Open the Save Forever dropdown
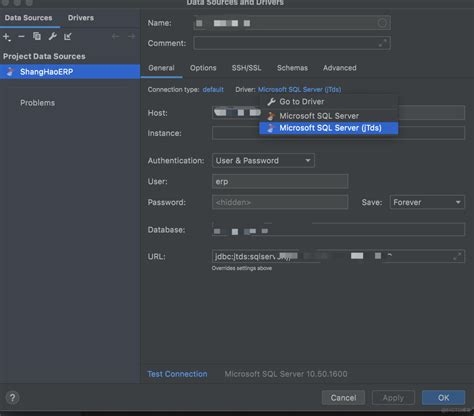The image size is (474, 416). coord(427,202)
